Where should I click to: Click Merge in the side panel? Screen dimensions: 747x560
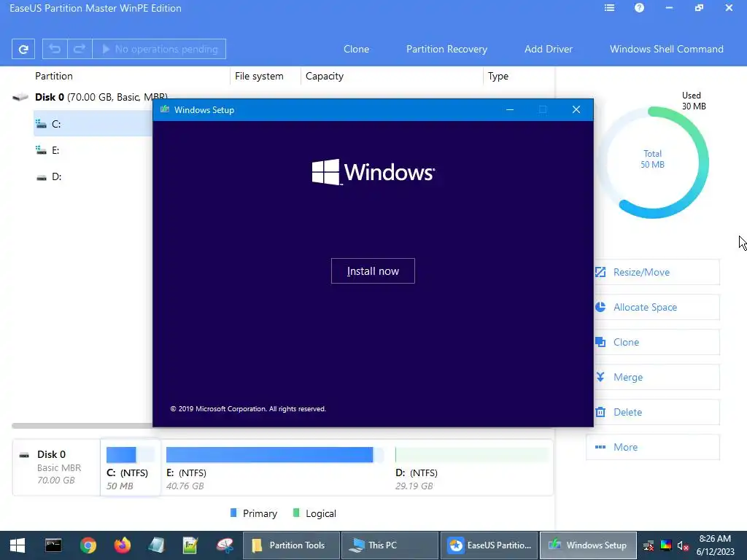point(657,377)
